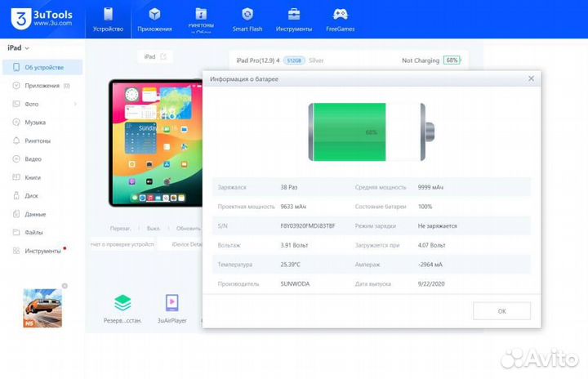Click serial number F8Y03920FMDJ83TBF

[308, 226]
